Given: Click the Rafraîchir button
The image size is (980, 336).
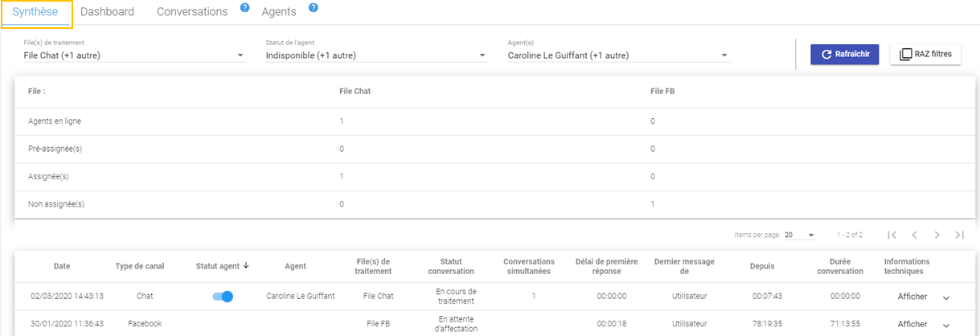Looking at the screenshot, I should point(845,55).
